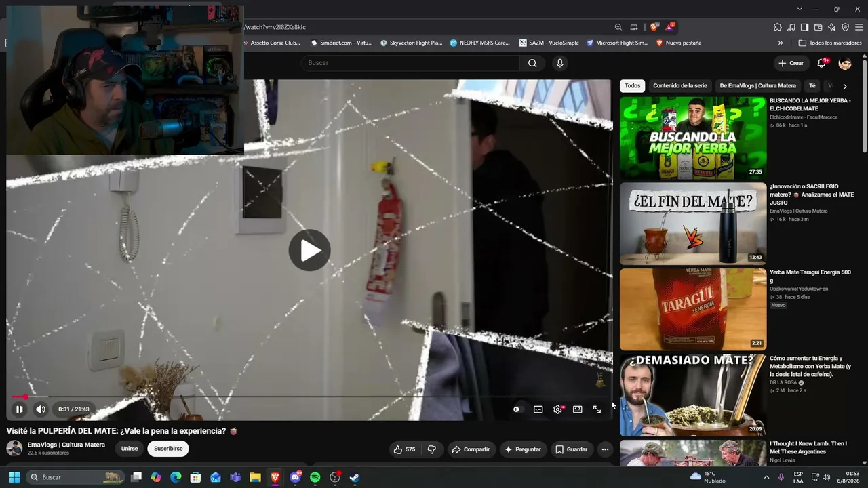Open the Nueva pestaña bookmark
Screen dimensions: 868x488
679,43
